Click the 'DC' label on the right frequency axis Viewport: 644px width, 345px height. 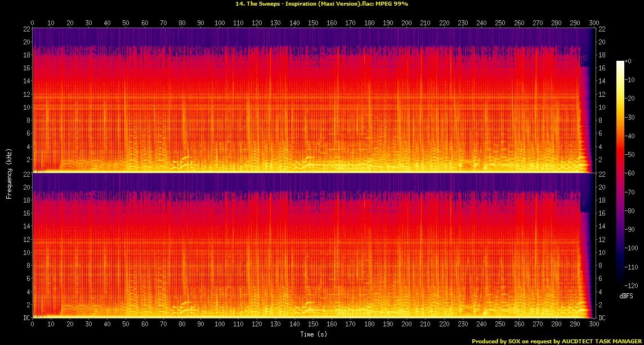601,318
